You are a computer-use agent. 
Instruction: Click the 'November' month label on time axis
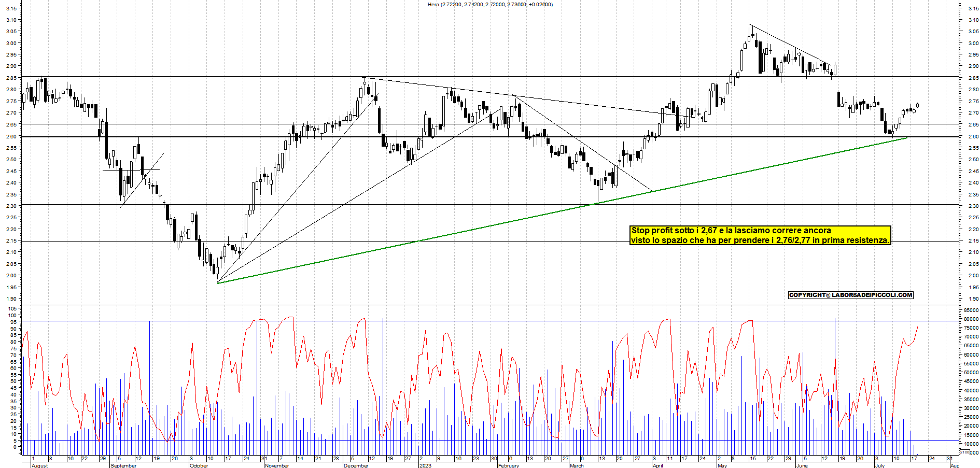pos(277,465)
